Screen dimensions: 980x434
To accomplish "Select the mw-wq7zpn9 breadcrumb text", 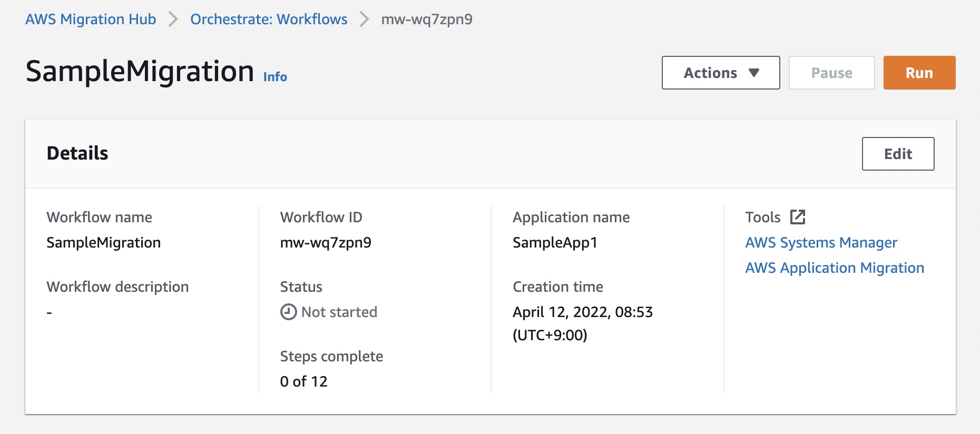I will coord(427,19).
